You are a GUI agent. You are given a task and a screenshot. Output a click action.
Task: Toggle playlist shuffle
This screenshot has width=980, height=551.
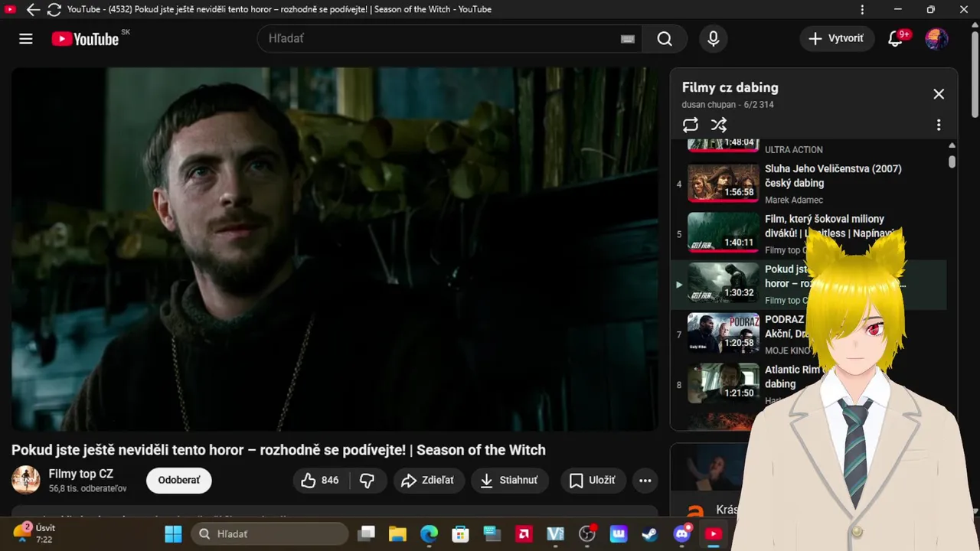[x=718, y=125]
